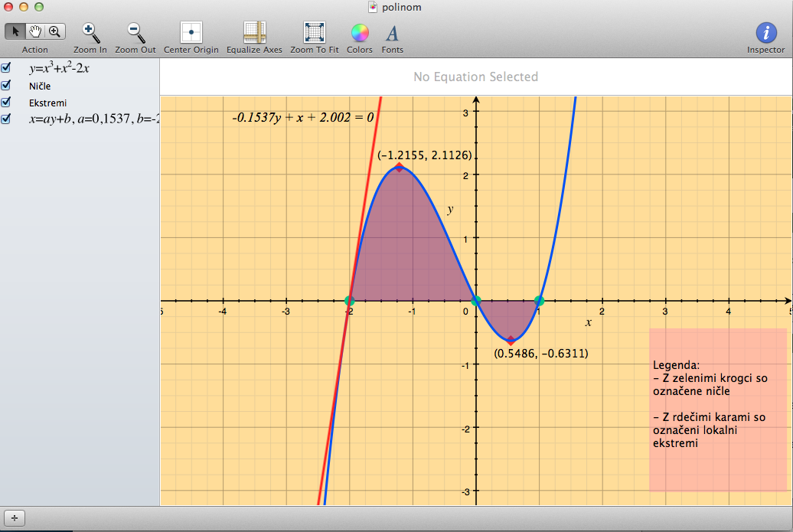
Task: Open the Fonts panel
Action: (x=392, y=32)
